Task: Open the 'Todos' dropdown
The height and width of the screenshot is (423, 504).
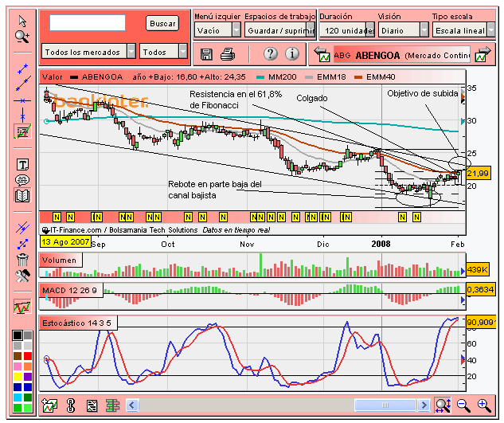Action: coord(163,52)
